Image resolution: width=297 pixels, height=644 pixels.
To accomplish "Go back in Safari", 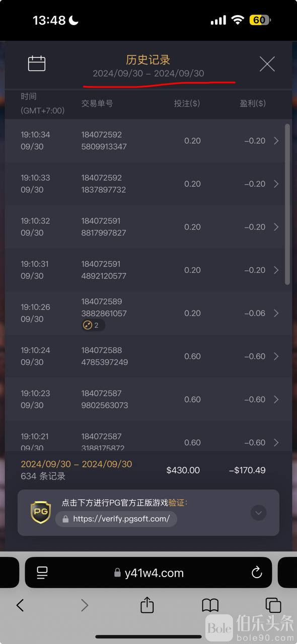I will (x=20, y=605).
